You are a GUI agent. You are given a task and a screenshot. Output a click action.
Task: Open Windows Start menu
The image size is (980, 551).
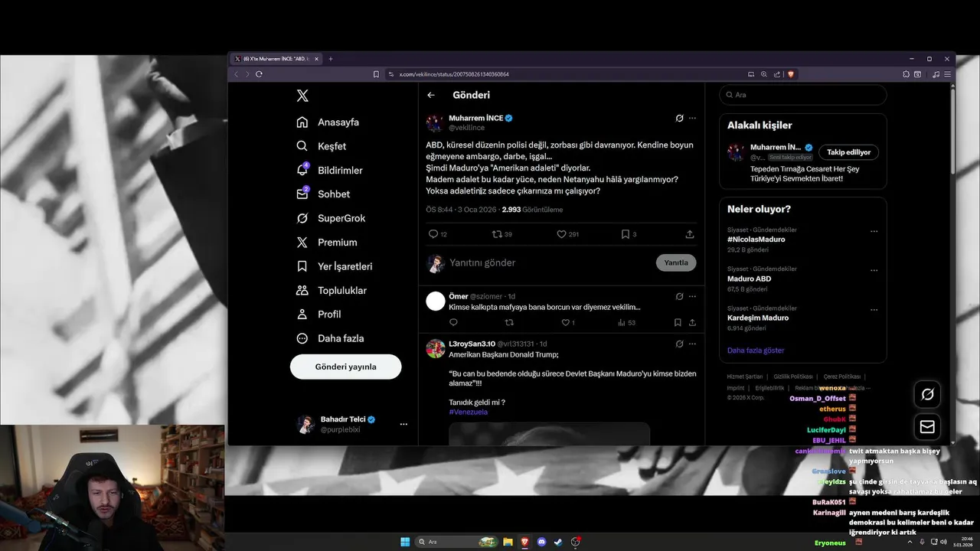405,542
